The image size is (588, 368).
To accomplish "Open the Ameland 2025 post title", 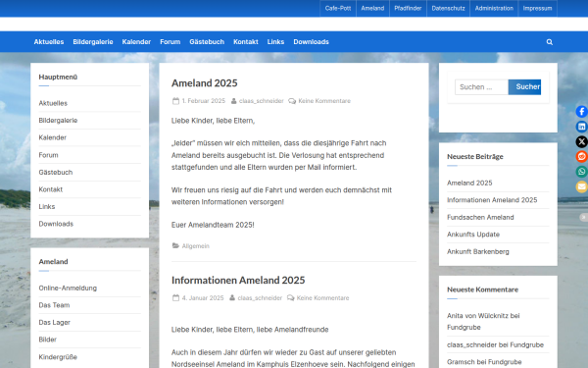I will (x=205, y=83).
